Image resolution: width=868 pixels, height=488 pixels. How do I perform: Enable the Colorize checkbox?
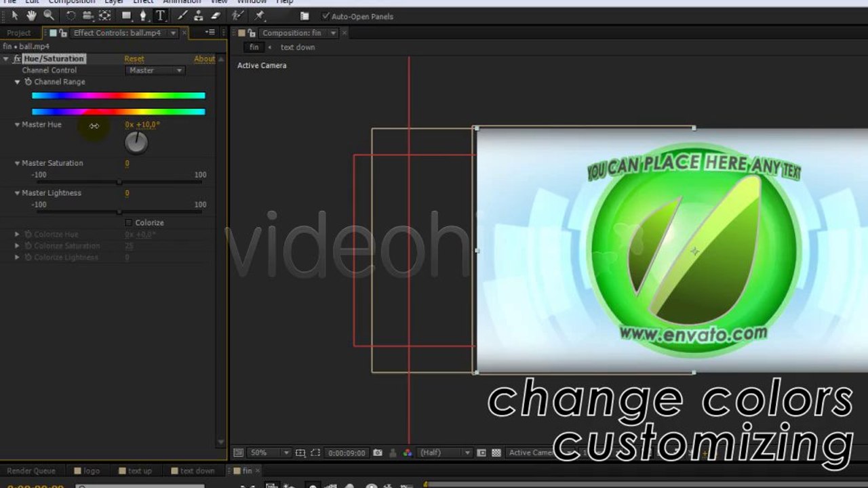129,222
